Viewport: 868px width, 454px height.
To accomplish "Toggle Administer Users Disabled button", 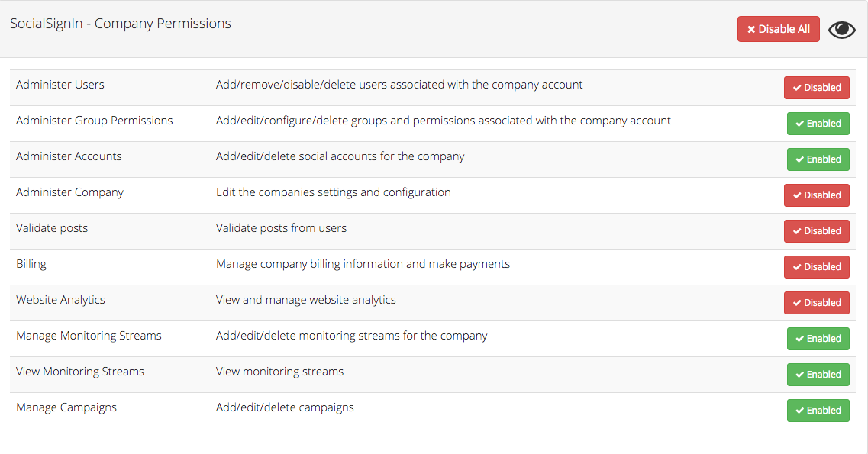I will 817,88.
